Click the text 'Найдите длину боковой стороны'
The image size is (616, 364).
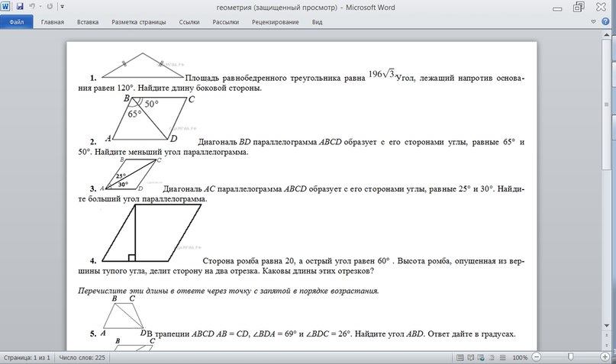pos(199,88)
